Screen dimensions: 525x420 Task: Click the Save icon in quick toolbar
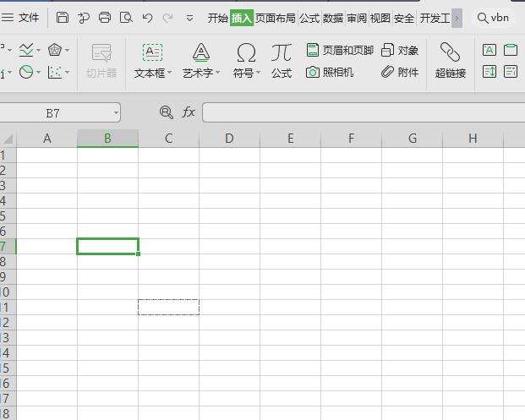coord(62,18)
